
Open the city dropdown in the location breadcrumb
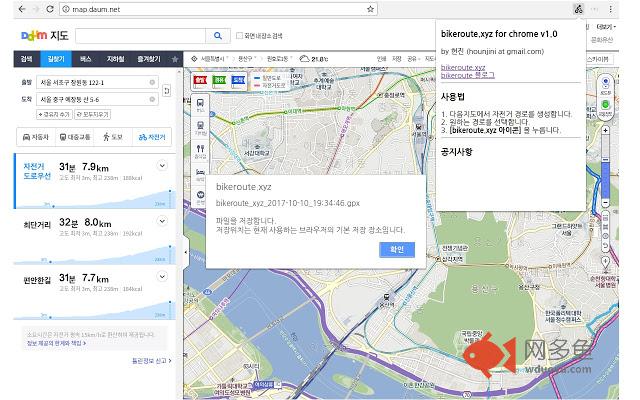215,59
